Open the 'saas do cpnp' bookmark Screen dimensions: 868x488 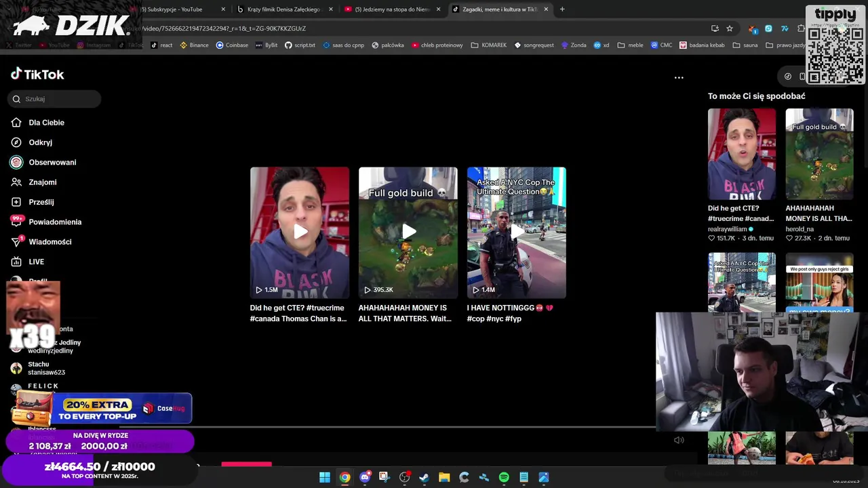click(344, 45)
